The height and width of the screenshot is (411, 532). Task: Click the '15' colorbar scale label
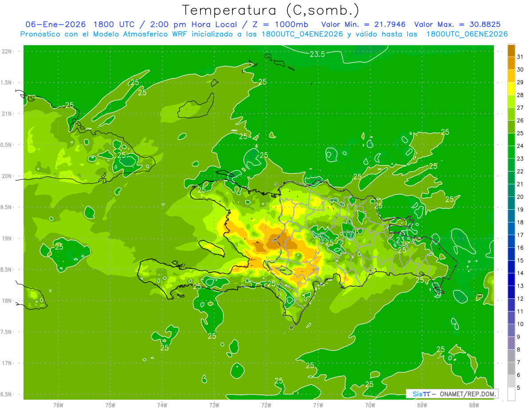tap(520, 260)
